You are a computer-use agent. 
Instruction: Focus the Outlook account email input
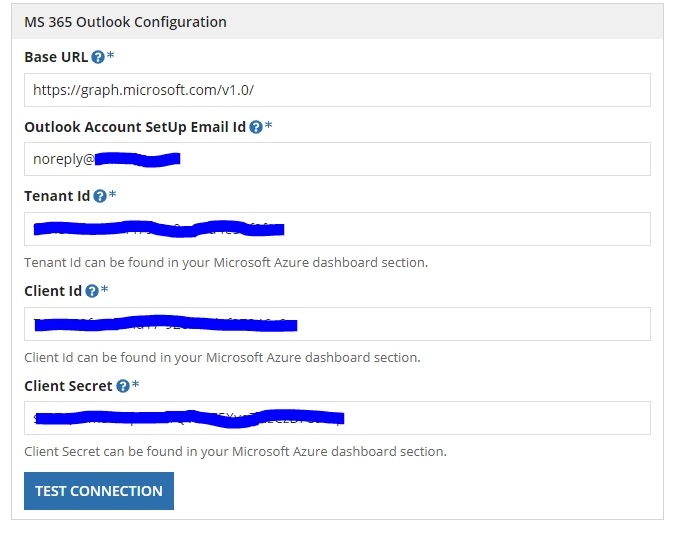[337, 159]
